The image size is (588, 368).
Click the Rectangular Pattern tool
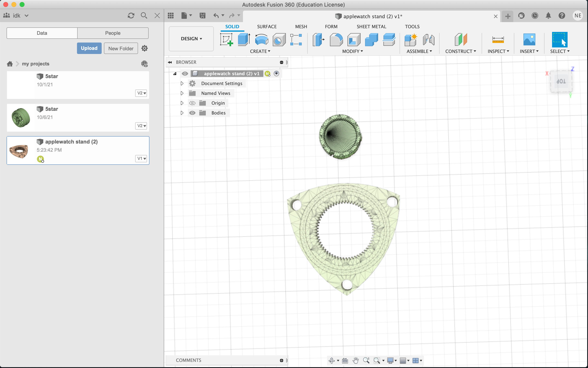[296, 40]
